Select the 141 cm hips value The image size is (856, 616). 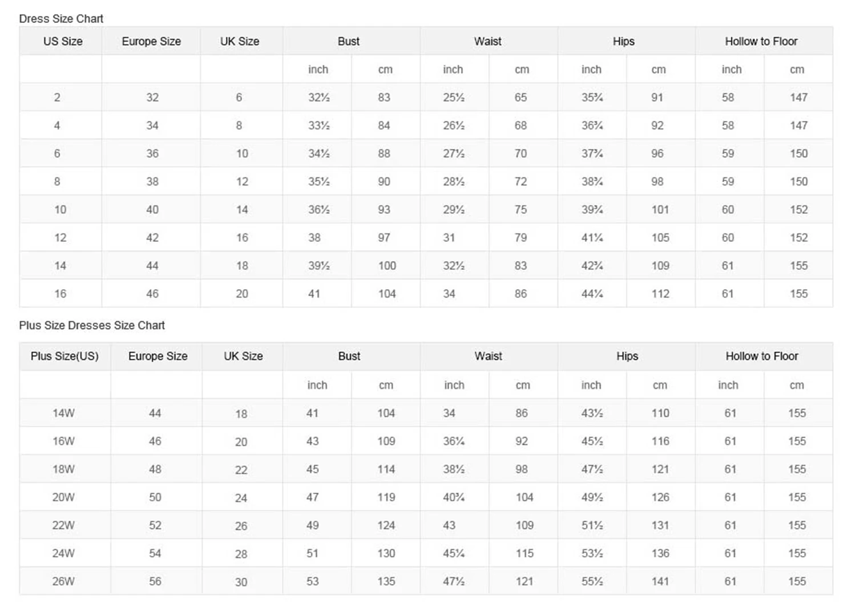click(x=660, y=582)
